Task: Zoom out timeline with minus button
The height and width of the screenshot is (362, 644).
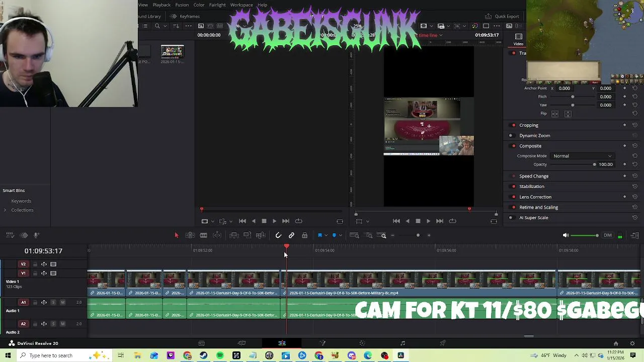Action: click(392, 235)
